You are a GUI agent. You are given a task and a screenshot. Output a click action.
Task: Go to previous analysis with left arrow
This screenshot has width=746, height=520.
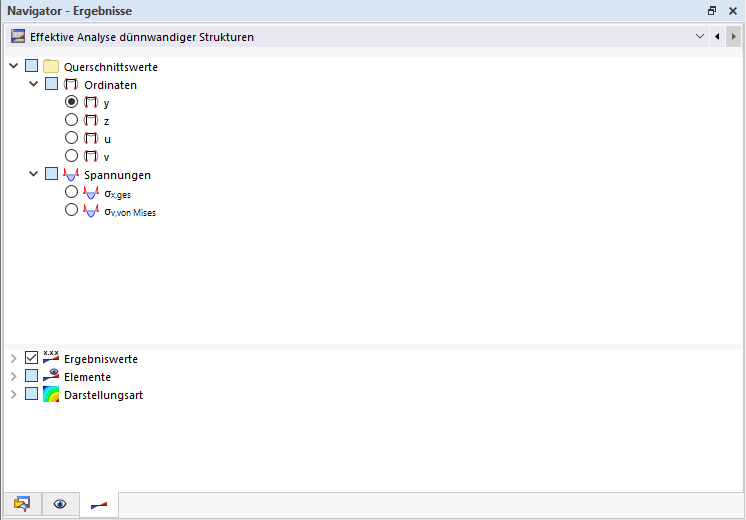(717, 37)
